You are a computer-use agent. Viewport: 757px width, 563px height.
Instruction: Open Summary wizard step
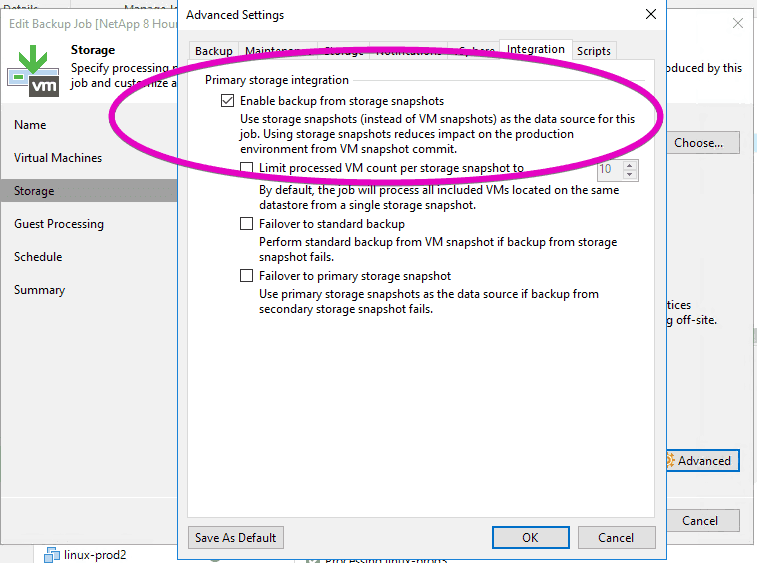[x=39, y=290]
